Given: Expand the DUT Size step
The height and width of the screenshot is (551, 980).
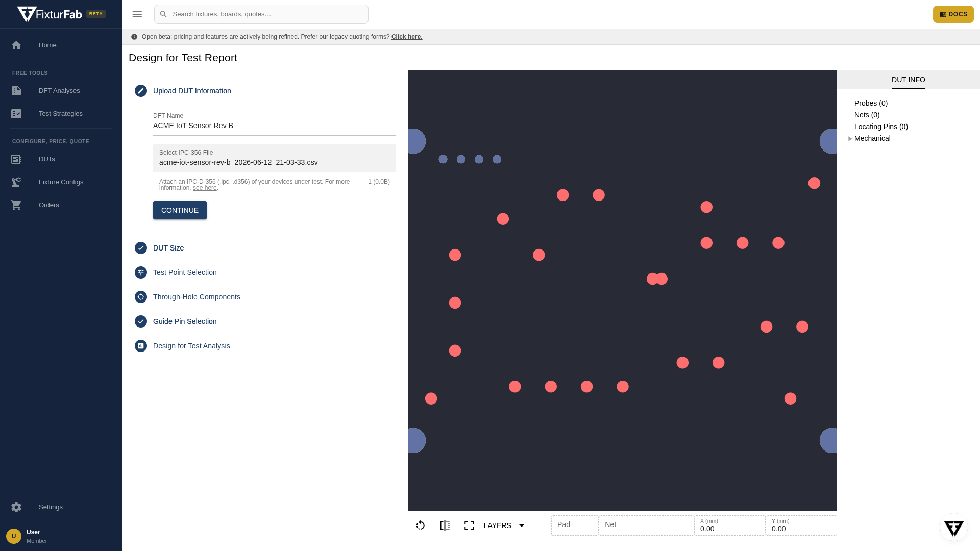Looking at the screenshot, I should click(x=168, y=248).
